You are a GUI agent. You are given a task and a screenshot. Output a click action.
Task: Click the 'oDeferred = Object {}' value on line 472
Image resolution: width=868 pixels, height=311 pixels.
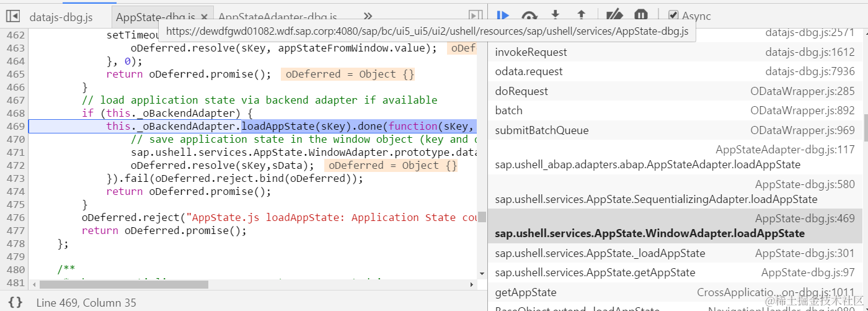[x=391, y=165]
